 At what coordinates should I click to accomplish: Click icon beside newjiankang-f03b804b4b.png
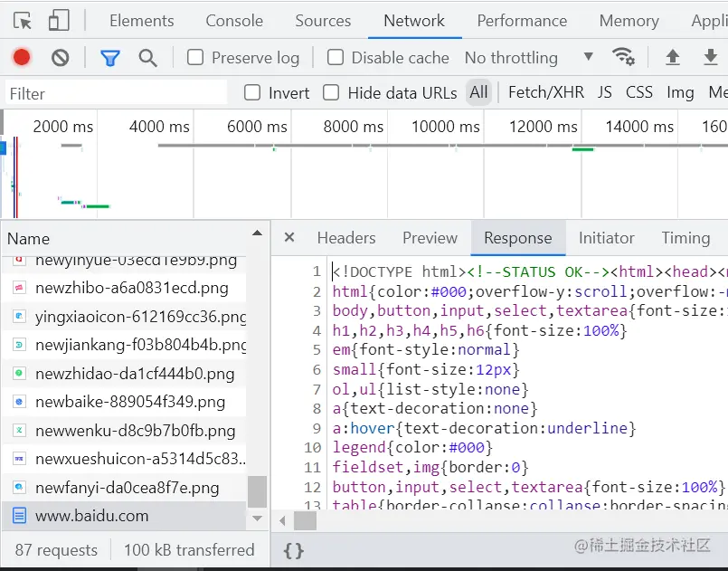click(x=19, y=345)
